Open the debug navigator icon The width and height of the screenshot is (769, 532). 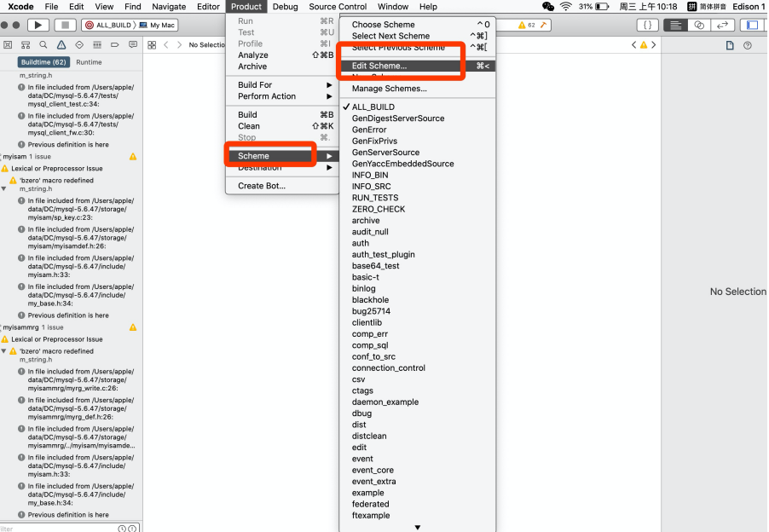(x=97, y=44)
